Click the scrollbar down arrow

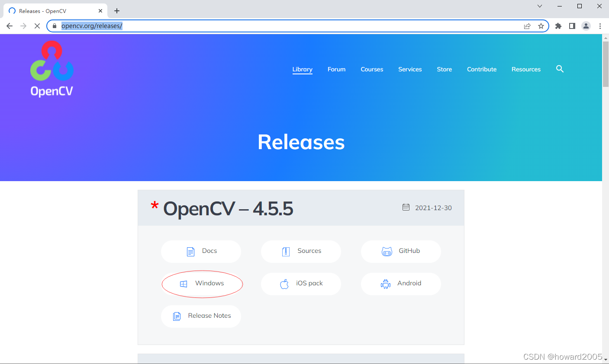[606, 360]
